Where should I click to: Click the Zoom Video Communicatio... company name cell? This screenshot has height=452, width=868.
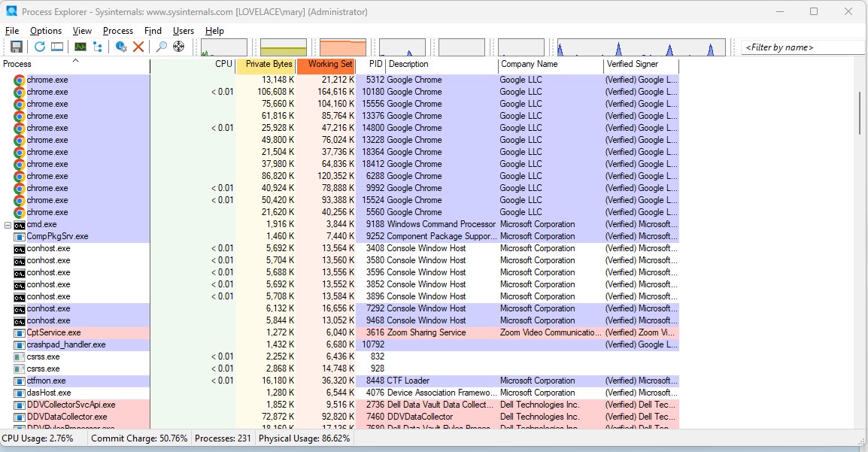pos(551,333)
